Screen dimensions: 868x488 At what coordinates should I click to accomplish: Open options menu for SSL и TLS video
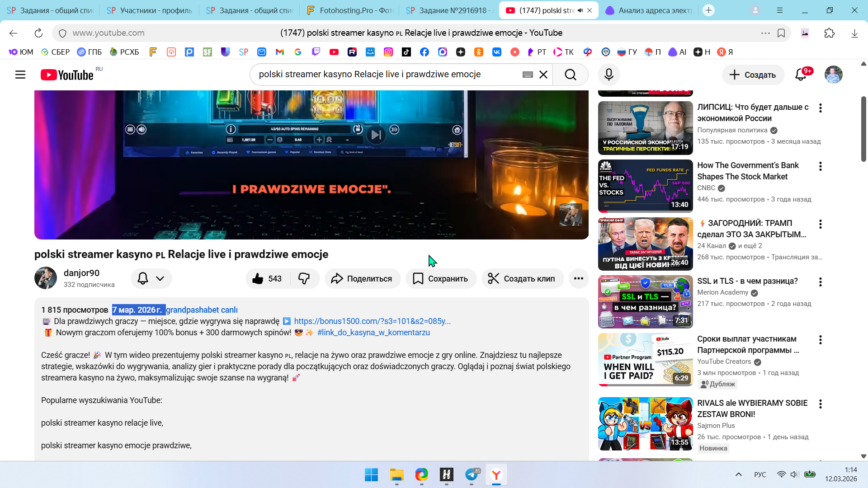[820, 282]
